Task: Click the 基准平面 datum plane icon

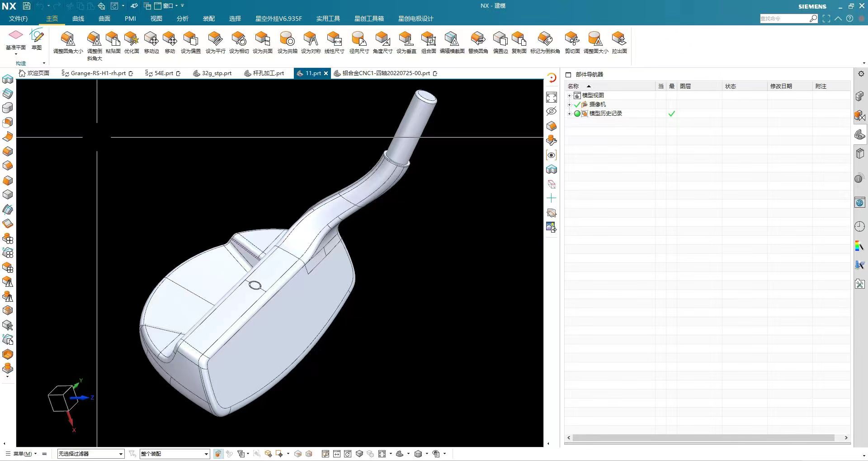Action: tap(15, 36)
